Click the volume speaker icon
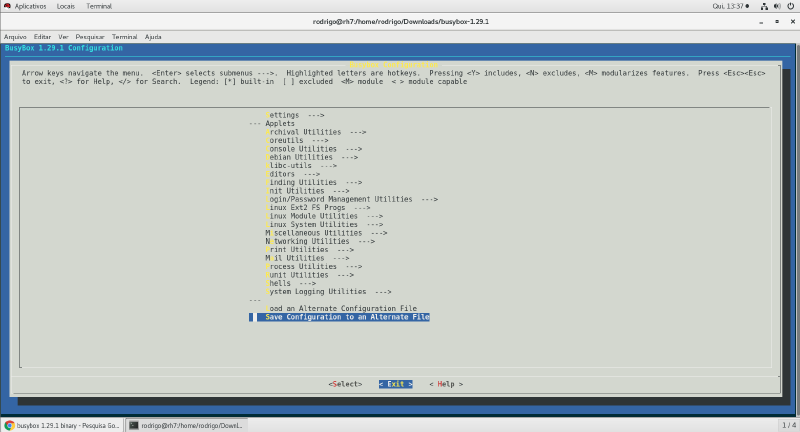Screen dimensions: 800x432 point(777,6)
